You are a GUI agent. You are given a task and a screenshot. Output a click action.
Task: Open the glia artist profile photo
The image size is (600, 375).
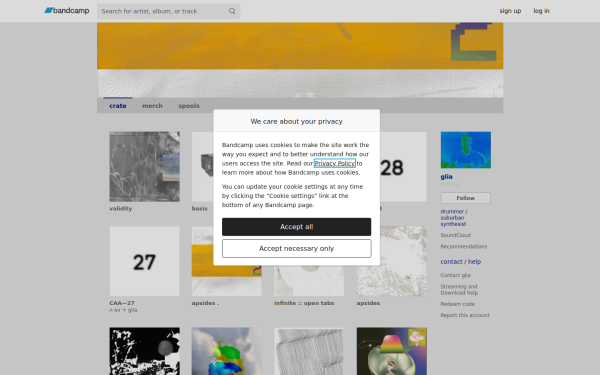click(x=466, y=150)
